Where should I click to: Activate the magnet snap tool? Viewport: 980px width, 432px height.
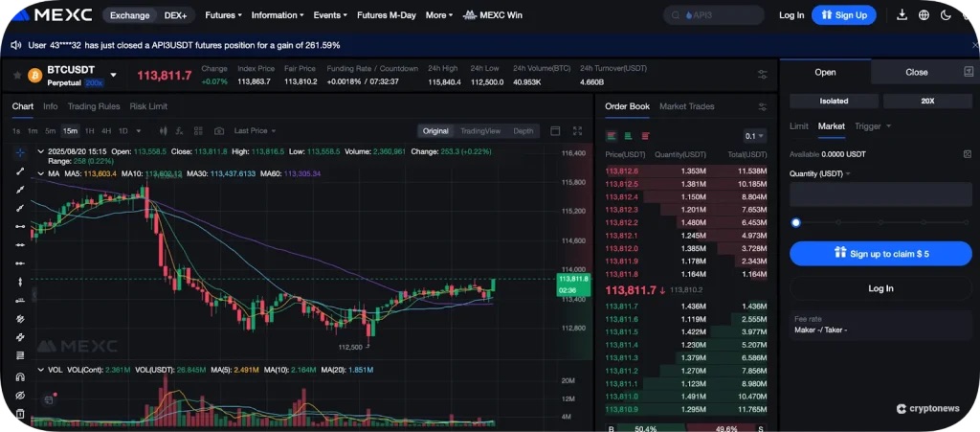point(20,377)
